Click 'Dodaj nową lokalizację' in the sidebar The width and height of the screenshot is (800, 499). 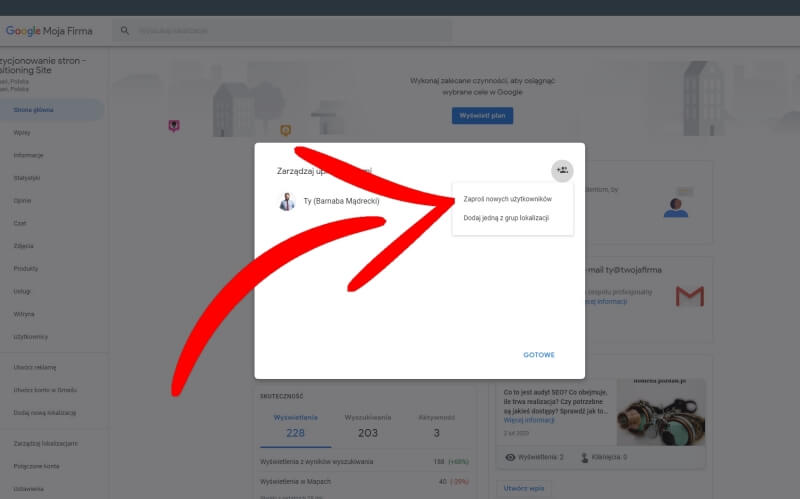[x=45, y=413]
